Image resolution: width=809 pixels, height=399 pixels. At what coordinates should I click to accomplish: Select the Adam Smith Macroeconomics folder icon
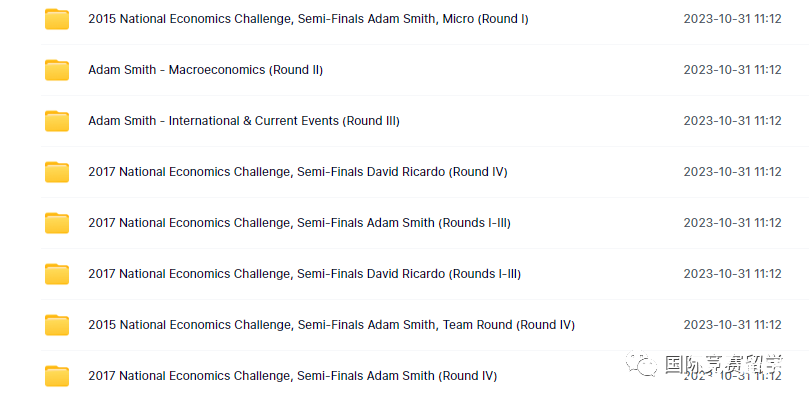(x=57, y=70)
